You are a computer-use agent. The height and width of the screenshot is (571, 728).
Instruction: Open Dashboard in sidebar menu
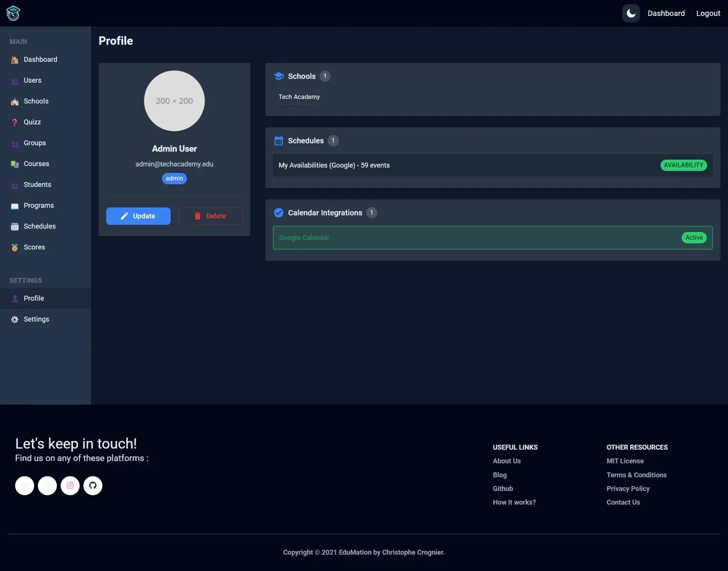point(45,60)
